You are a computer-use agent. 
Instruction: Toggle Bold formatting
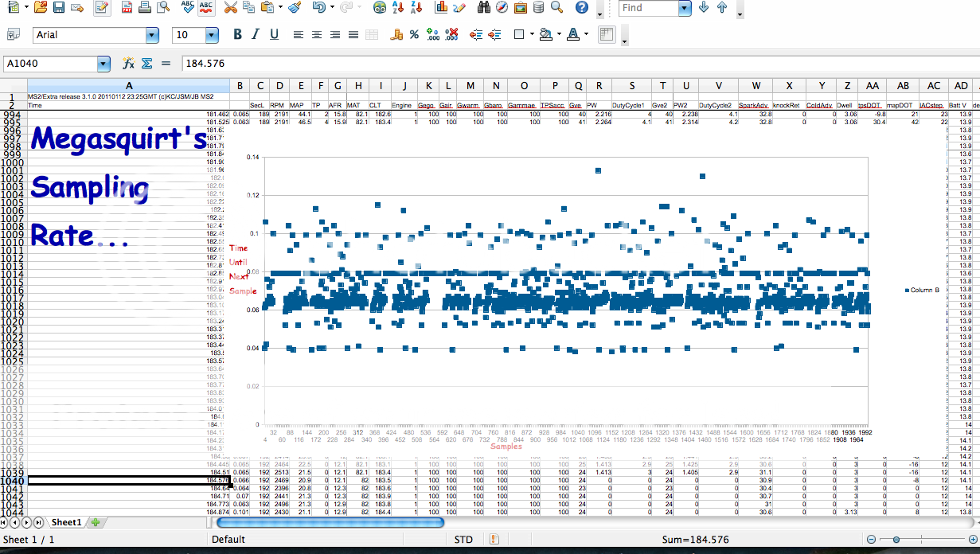point(237,35)
